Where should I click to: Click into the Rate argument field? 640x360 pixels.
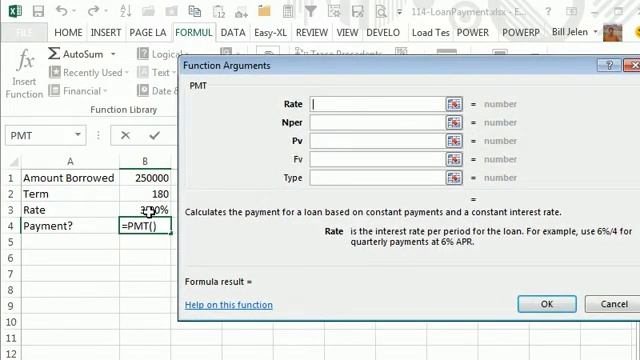click(377, 104)
